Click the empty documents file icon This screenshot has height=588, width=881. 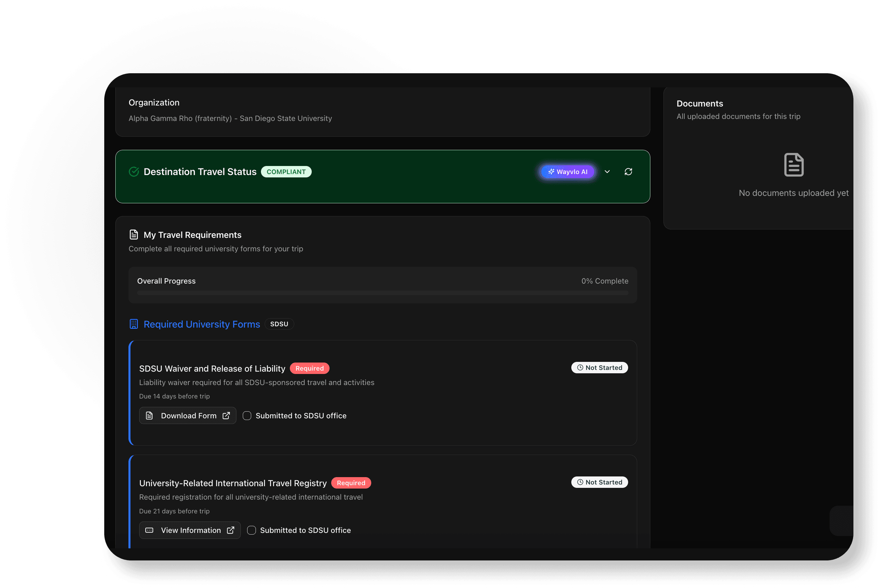coord(794,165)
